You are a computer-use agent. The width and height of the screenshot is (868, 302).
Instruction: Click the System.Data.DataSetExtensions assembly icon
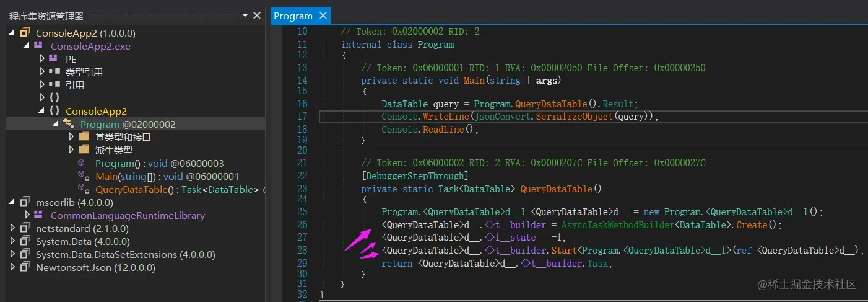point(25,254)
